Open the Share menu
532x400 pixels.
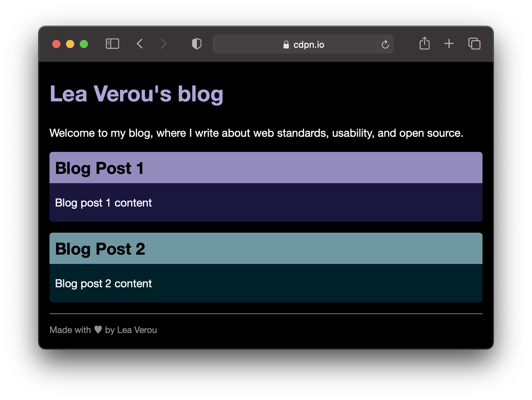424,44
